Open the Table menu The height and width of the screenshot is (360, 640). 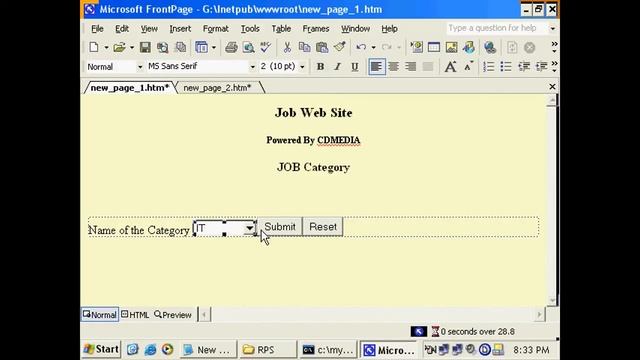pos(281,29)
